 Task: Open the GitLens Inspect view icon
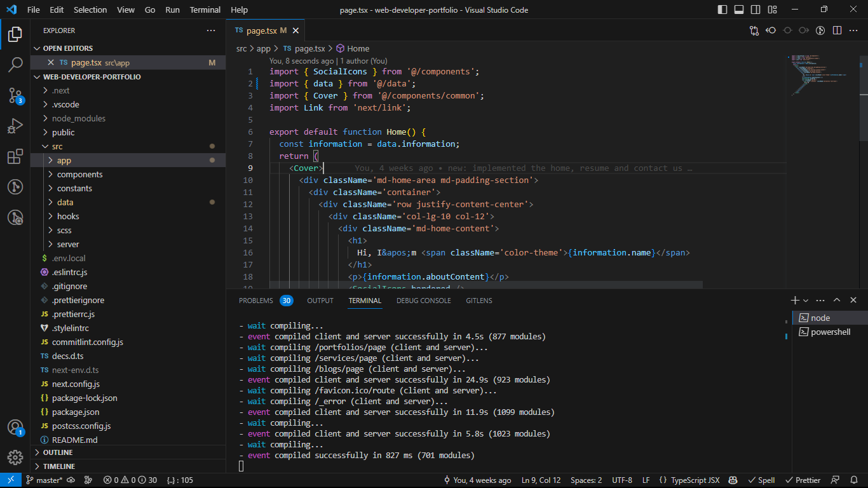[15, 217]
